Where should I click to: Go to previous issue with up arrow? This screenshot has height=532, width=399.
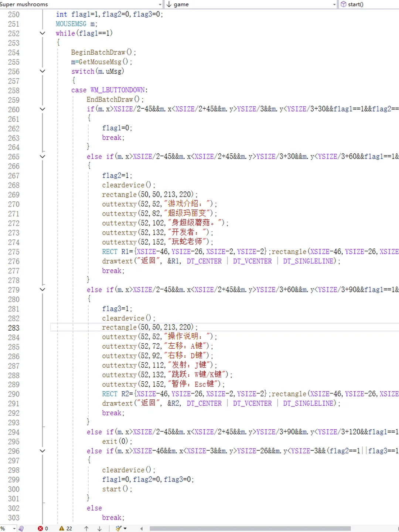pos(86,529)
